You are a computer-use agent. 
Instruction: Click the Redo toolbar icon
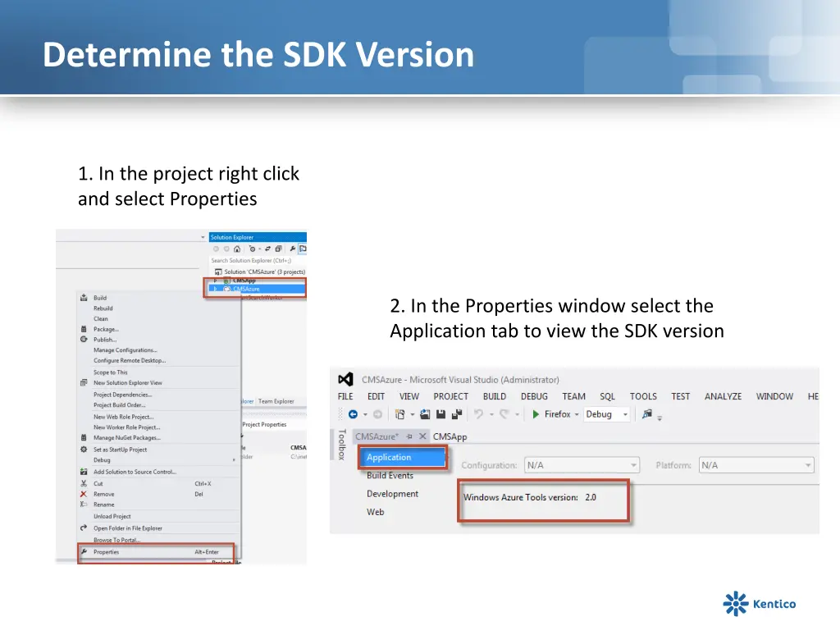coord(504,414)
